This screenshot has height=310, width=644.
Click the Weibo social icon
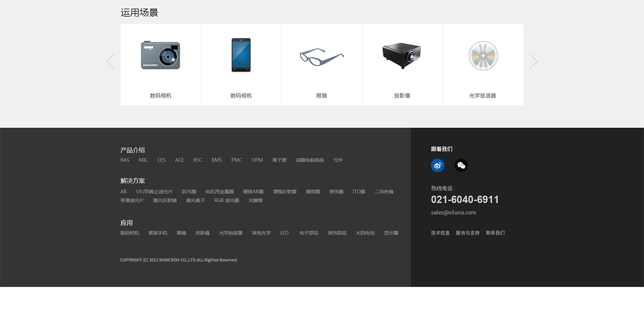[437, 165]
